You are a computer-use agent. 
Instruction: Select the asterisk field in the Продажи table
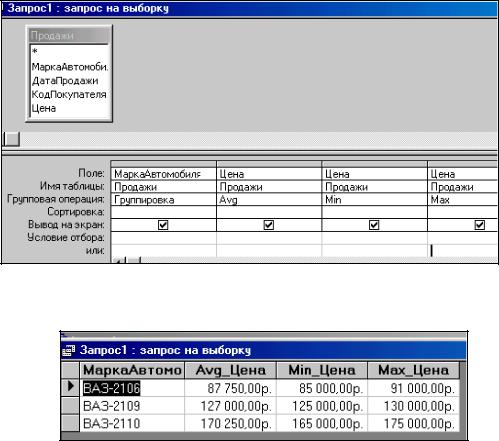coord(35,52)
